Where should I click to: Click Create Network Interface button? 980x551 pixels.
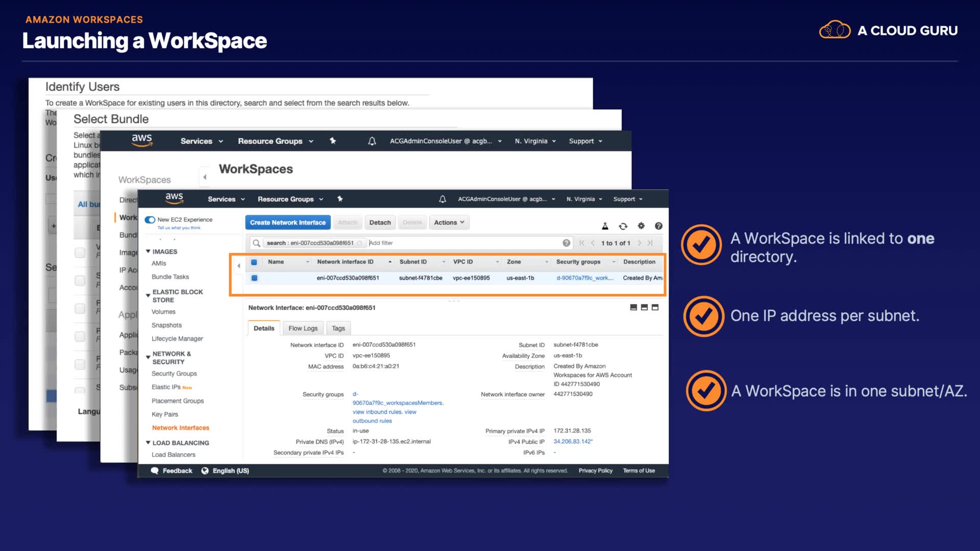click(287, 222)
